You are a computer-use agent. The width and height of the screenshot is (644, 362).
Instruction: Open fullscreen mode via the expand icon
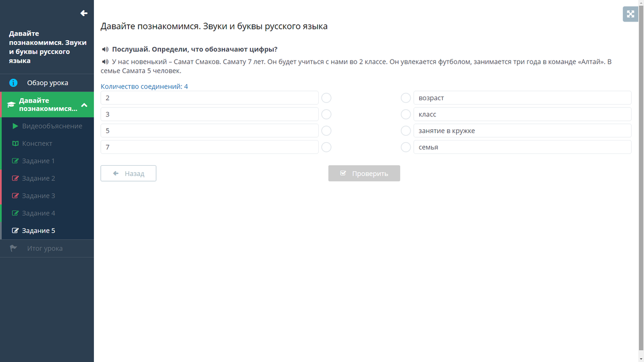point(630,14)
